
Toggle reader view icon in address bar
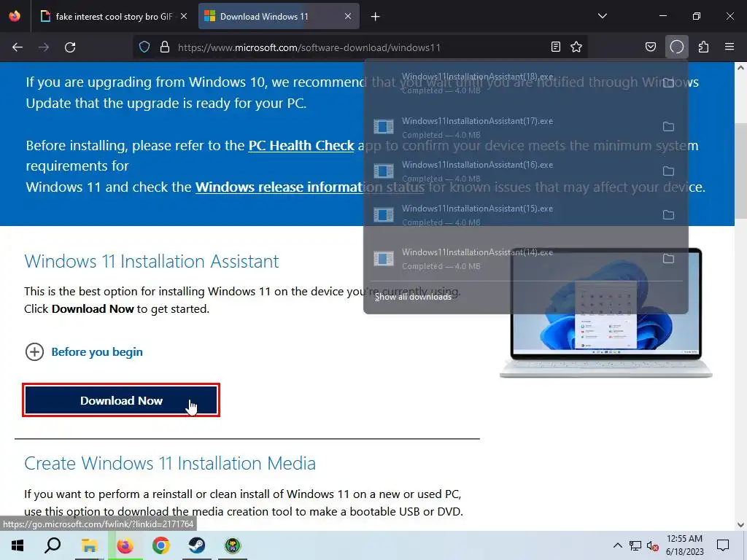[x=555, y=47]
